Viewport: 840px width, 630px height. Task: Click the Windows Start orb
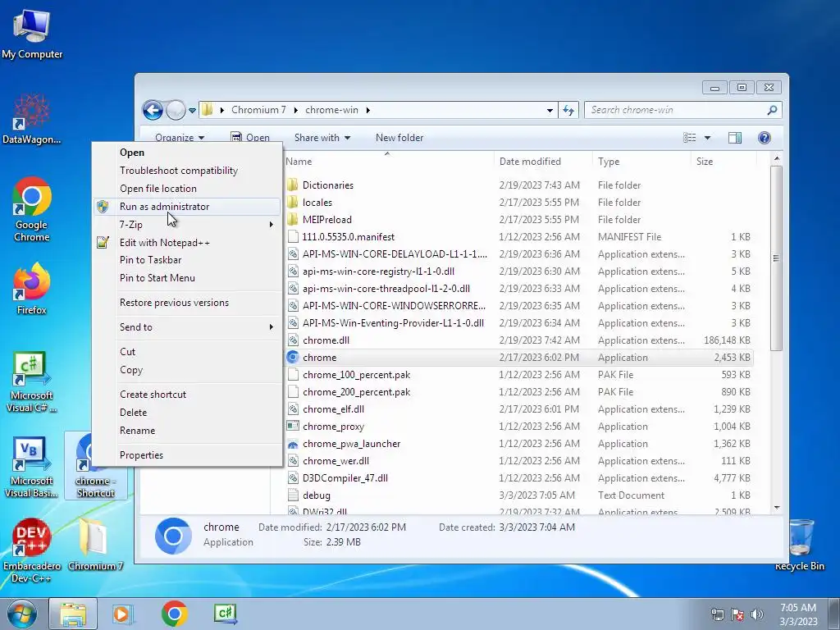click(21, 614)
